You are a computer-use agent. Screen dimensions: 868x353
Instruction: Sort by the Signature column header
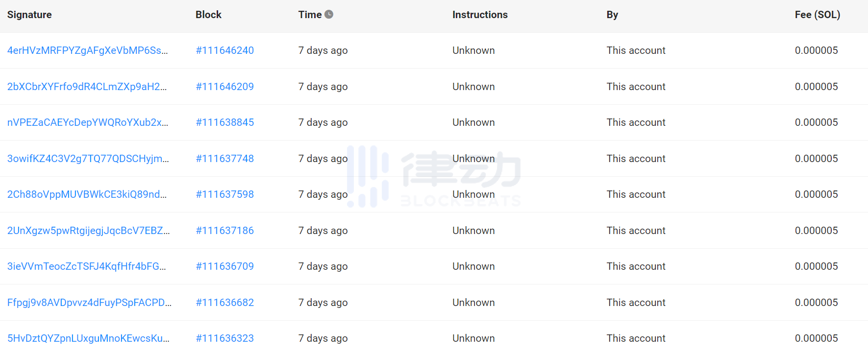(29, 14)
